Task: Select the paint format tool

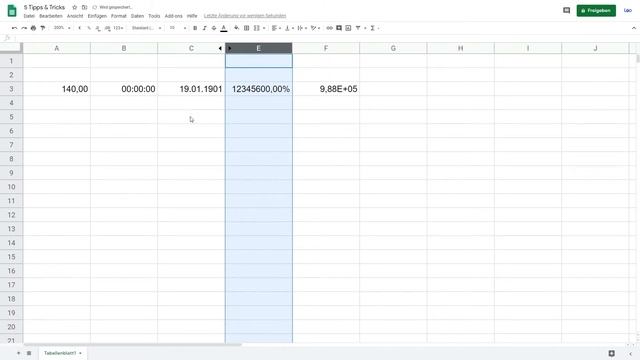Action: (43, 28)
